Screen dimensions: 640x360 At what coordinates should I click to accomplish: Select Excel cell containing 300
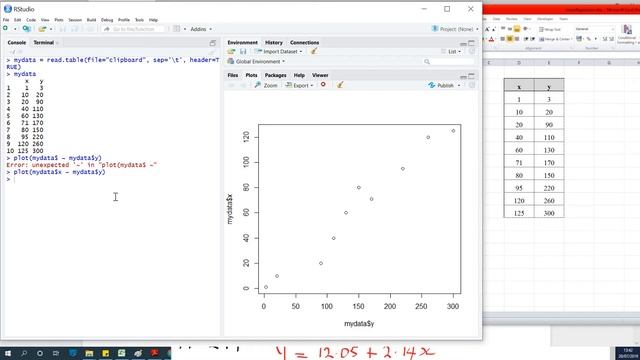[x=549, y=213]
